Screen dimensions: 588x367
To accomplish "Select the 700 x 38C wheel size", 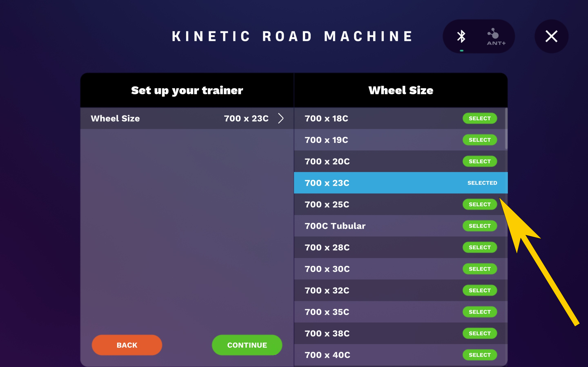I will pos(479,333).
